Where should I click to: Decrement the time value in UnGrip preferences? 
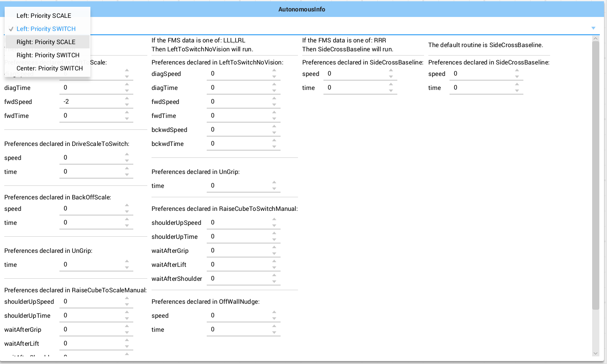[274, 188]
